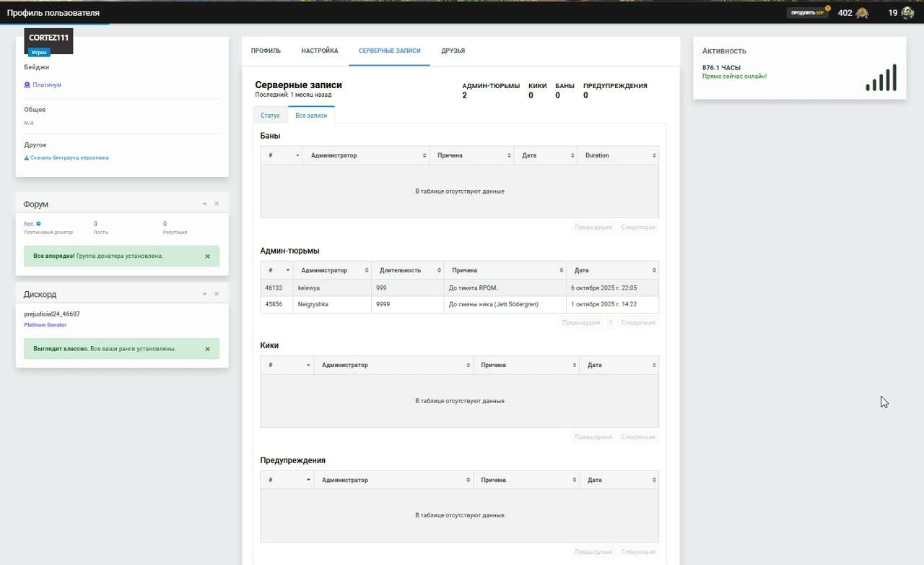Viewport: 924px width, 565px height.
Task: Collapse the Форум panel using its arrow
Action: (204, 204)
